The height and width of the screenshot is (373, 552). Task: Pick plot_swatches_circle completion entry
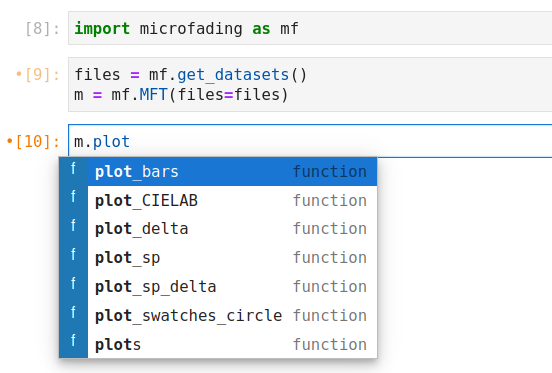[x=218, y=316]
